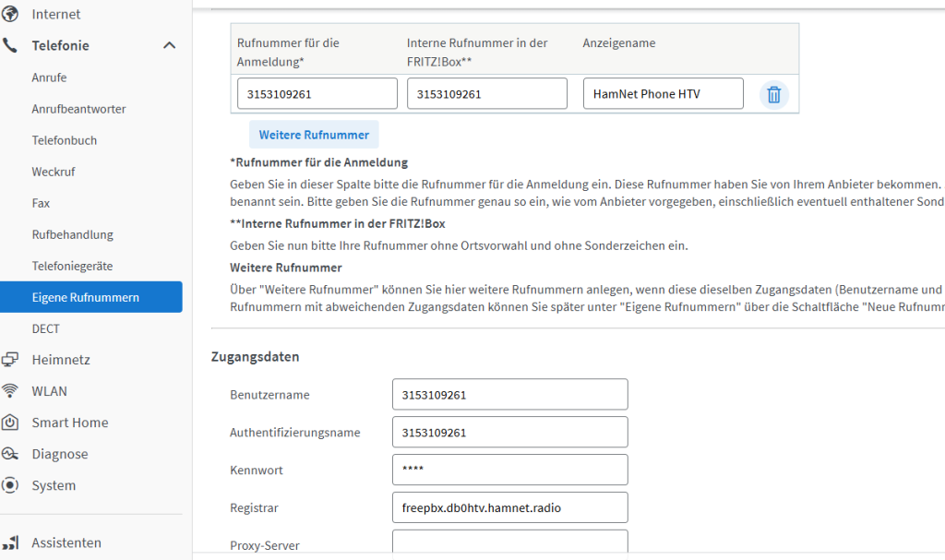Focus the Kennwort password field

tap(509, 470)
